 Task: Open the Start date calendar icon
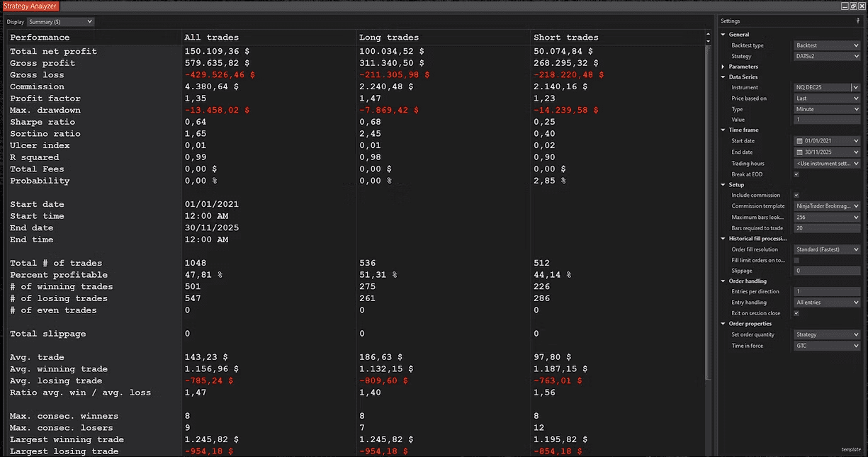click(799, 141)
